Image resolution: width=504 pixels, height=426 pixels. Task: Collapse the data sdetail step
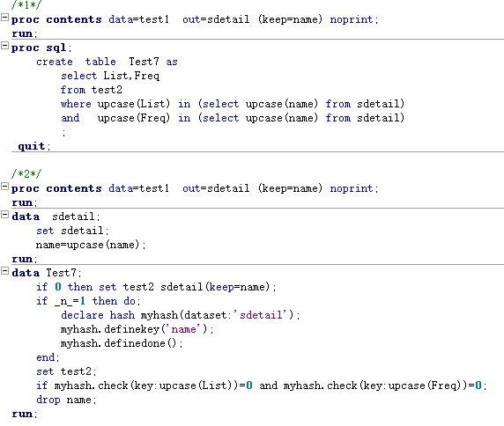click(4, 215)
